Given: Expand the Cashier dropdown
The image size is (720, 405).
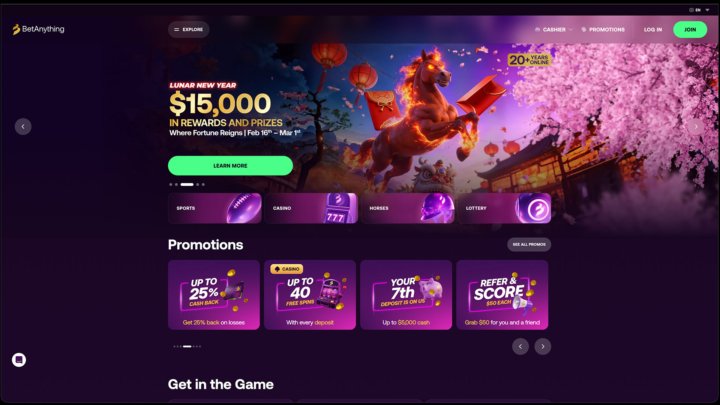Looking at the screenshot, I should point(553,29).
